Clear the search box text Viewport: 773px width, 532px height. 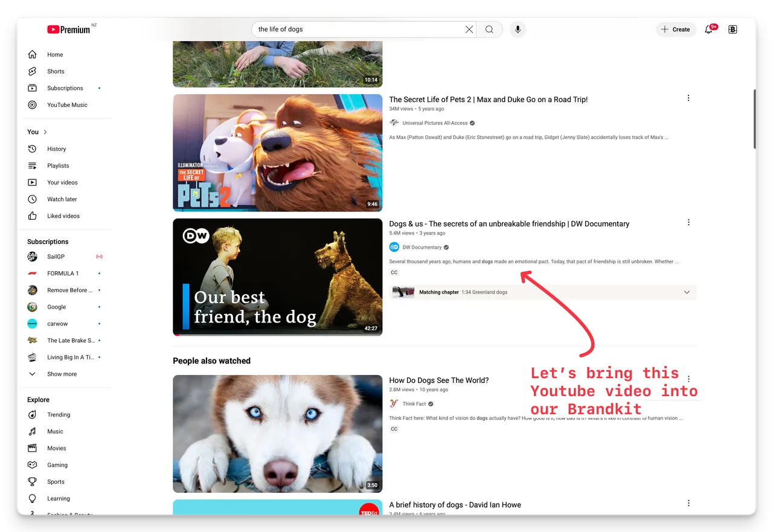(469, 30)
